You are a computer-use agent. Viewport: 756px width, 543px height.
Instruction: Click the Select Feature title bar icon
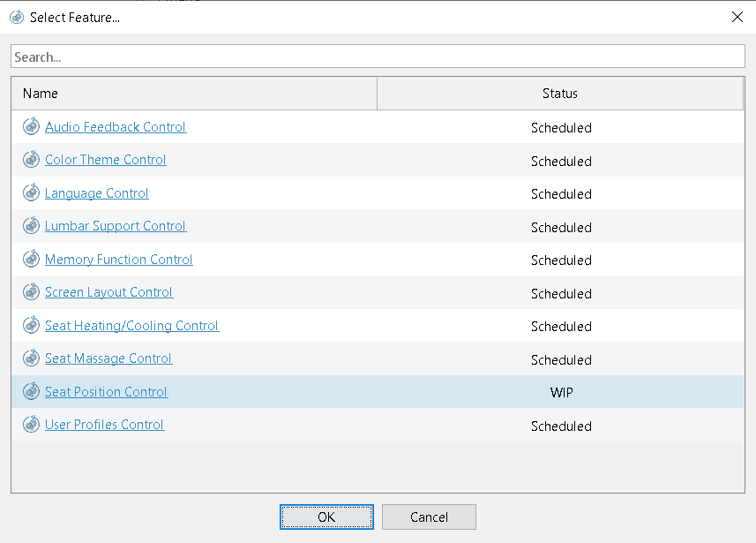click(x=17, y=17)
